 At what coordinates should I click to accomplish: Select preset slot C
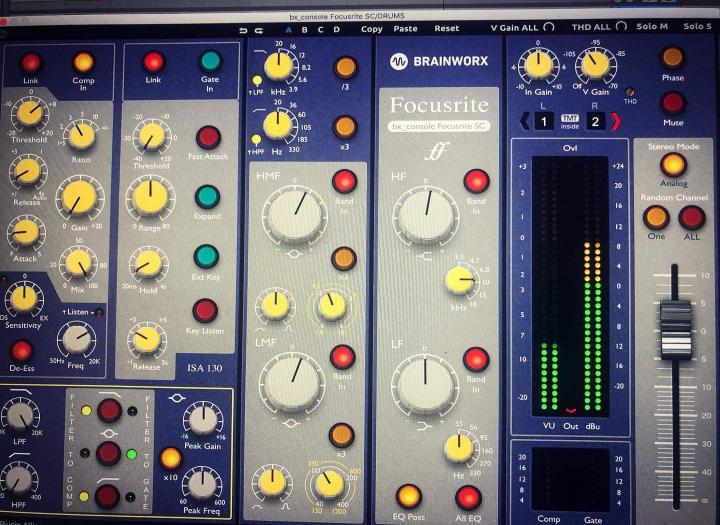pyautogui.click(x=321, y=30)
